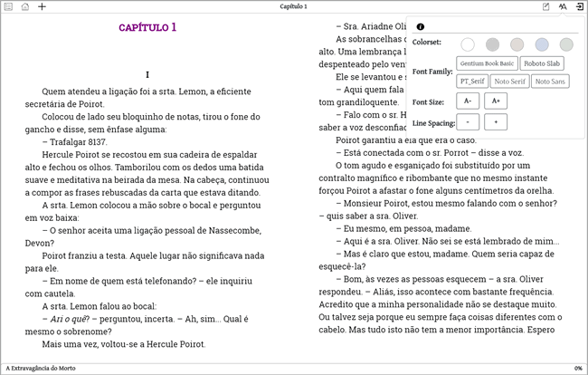The image size is (588, 375).
Task: Decrease font size with A- button
Action: 468,101
